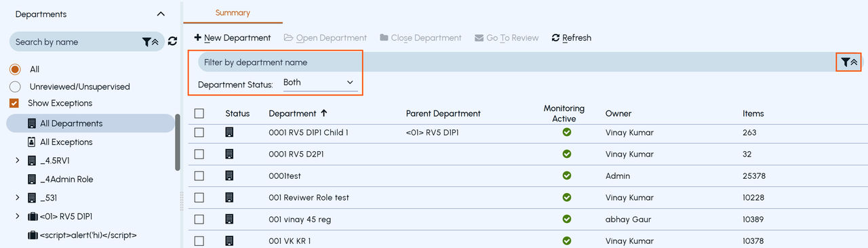Check the 001 Reviwer Role test checkbox
Viewport: 868px width, 248px height.
click(x=199, y=198)
